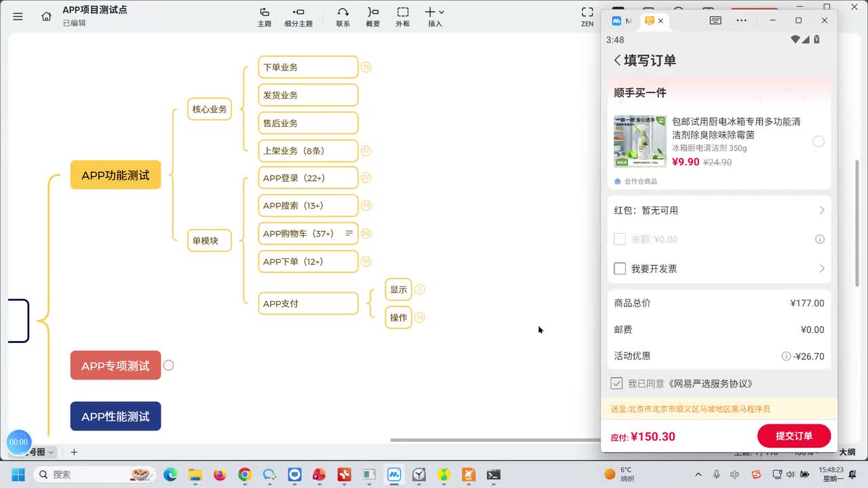This screenshot has width=868, height=488.
Task: Select the 核心业务 node
Action: [210, 109]
